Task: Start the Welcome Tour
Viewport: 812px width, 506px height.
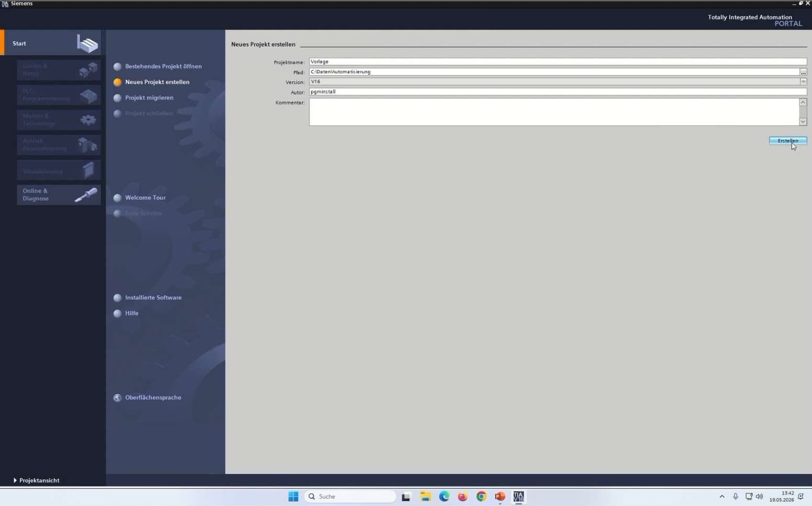Action: 140,198
